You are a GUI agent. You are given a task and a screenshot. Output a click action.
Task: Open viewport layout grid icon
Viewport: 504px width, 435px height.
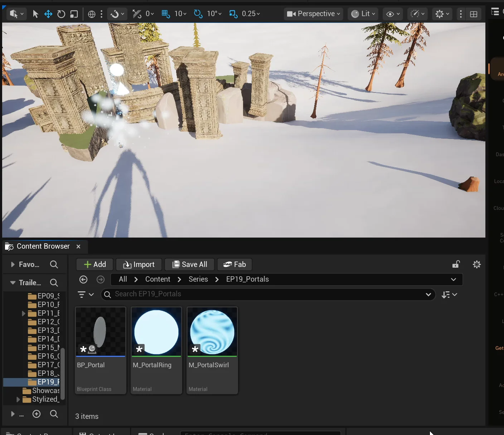(x=474, y=14)
